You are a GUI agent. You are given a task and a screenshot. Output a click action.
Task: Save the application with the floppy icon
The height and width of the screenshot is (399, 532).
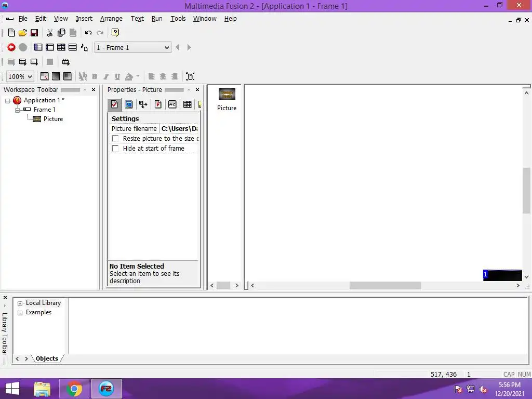(34, 33)
